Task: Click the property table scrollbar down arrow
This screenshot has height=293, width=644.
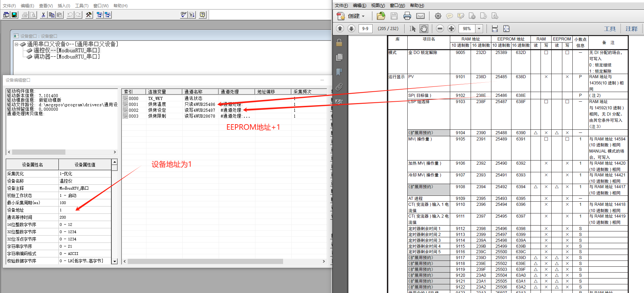Action: point(115,262)
